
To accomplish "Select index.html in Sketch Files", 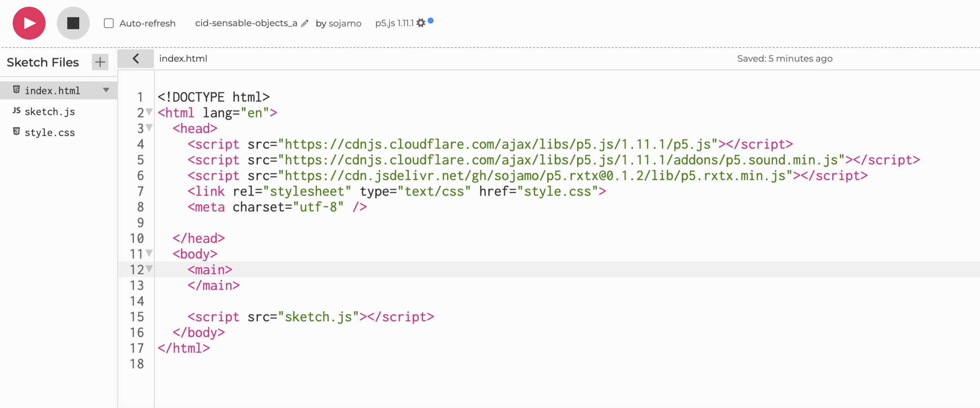I will (59, 91).
